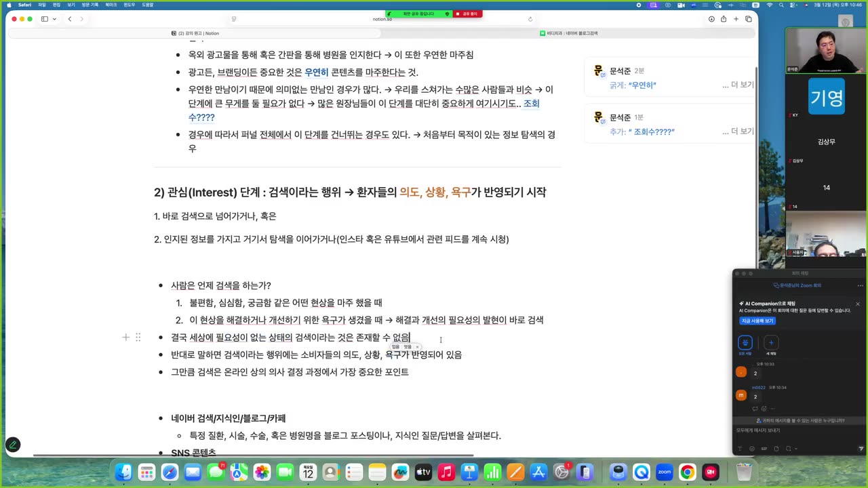The height and width of the screenshot is (488, 868).
Task: Click the 네이버 검색/지식인/블로그/카페 bullet
Action: (x=229, y=418)
